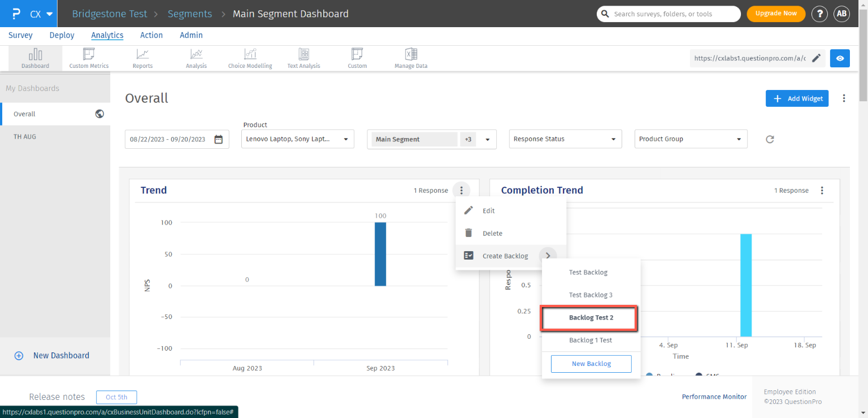Click the eye preview button

[x=840, y=58]
